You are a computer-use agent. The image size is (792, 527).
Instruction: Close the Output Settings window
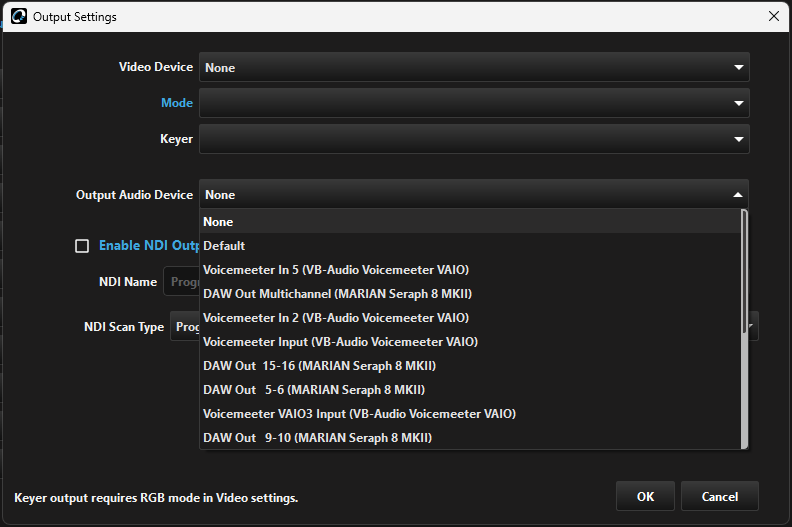point(774,16)
